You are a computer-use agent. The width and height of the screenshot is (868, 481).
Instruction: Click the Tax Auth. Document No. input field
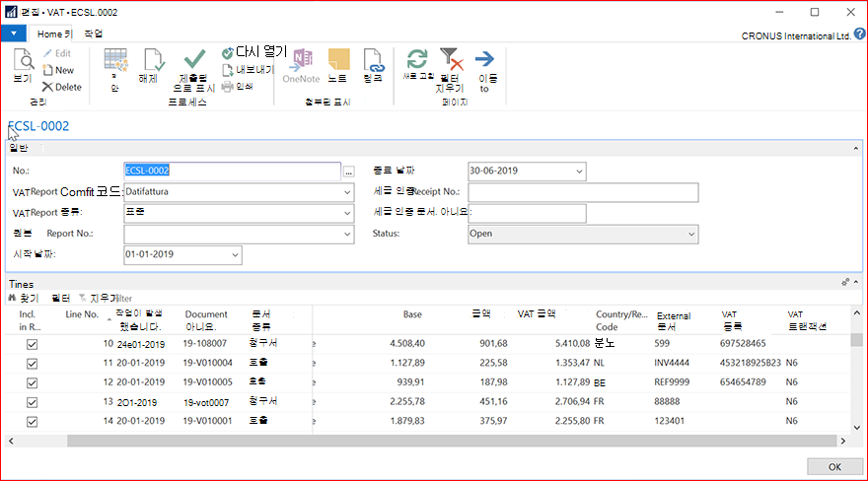coord(527,213)
